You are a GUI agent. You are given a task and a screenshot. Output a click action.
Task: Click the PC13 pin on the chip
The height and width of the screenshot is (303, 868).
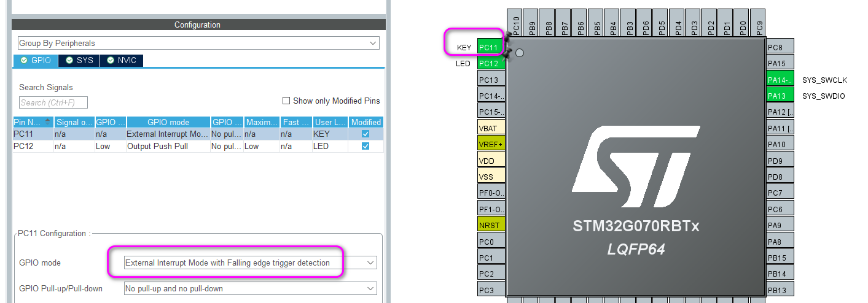coord(491,80)
